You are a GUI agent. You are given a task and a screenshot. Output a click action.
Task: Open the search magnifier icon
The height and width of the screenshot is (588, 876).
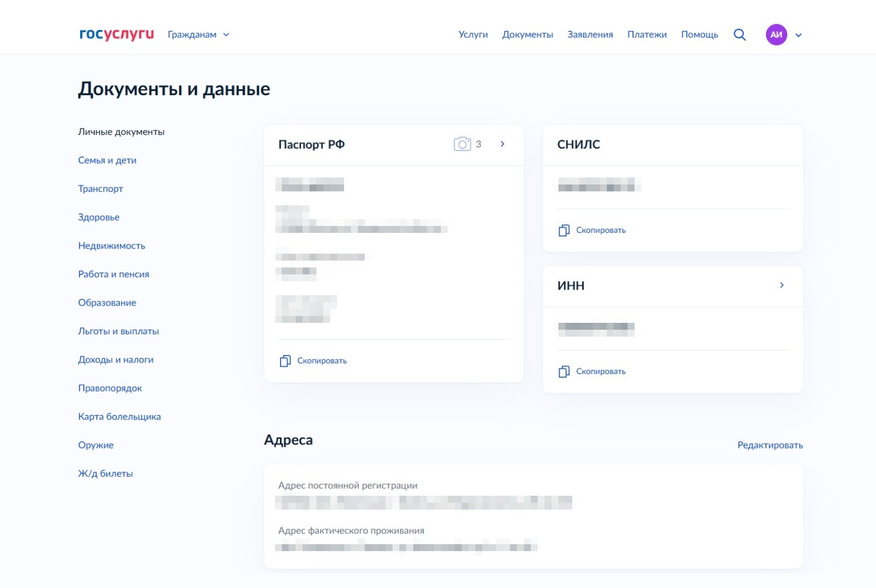739,35
